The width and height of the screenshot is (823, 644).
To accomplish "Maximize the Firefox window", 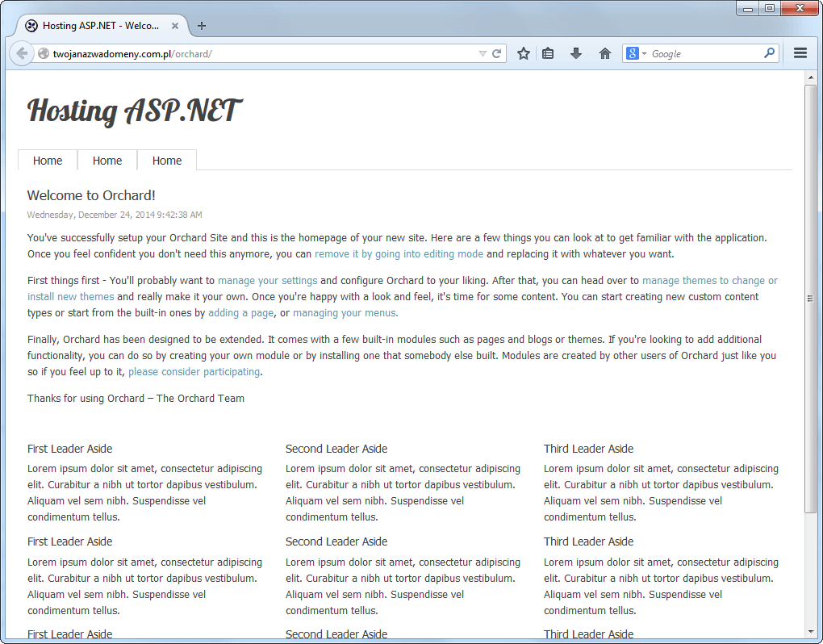I will (x=770, y=8).
